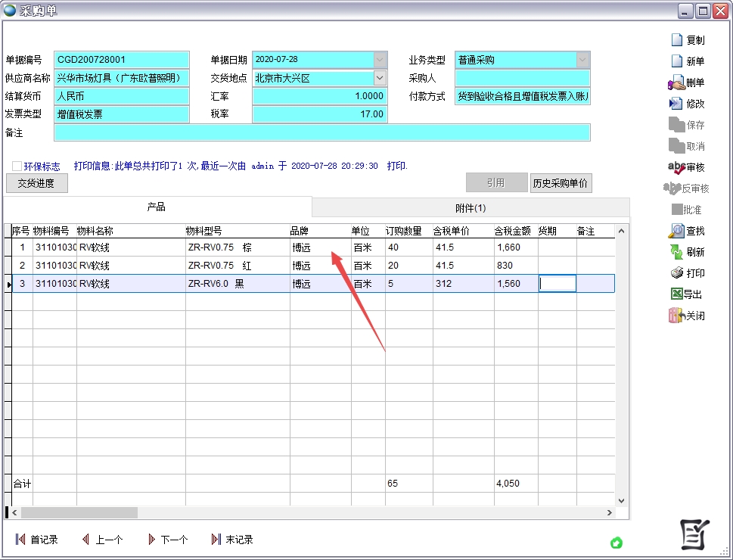
Task: Click the 复制 (copy) document icon
Action: pyautogui.click(x=676, y=40)
